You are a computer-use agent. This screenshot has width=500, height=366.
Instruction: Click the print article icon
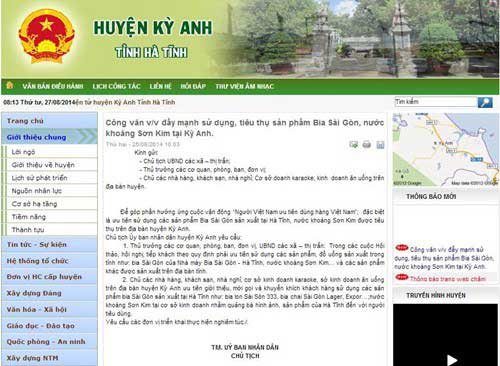pyautogui.click(x=367, y=145)
